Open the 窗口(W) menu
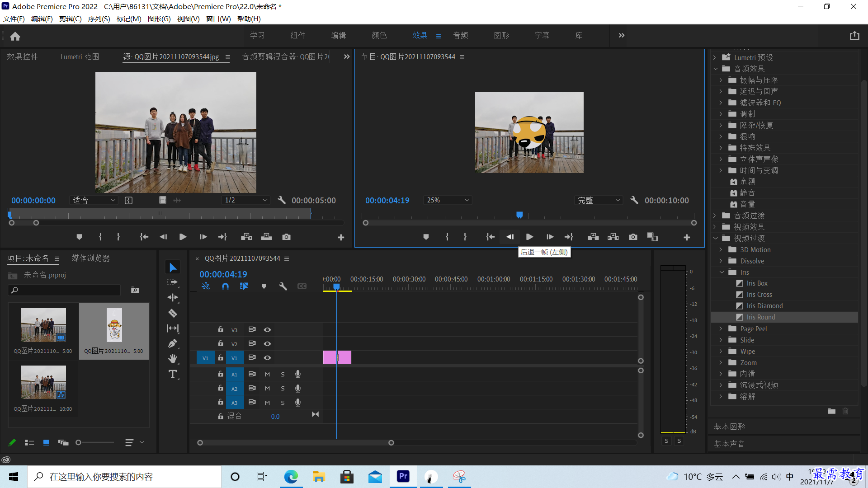Viewport: 868px width, 488px height. [x=218, y=19]
